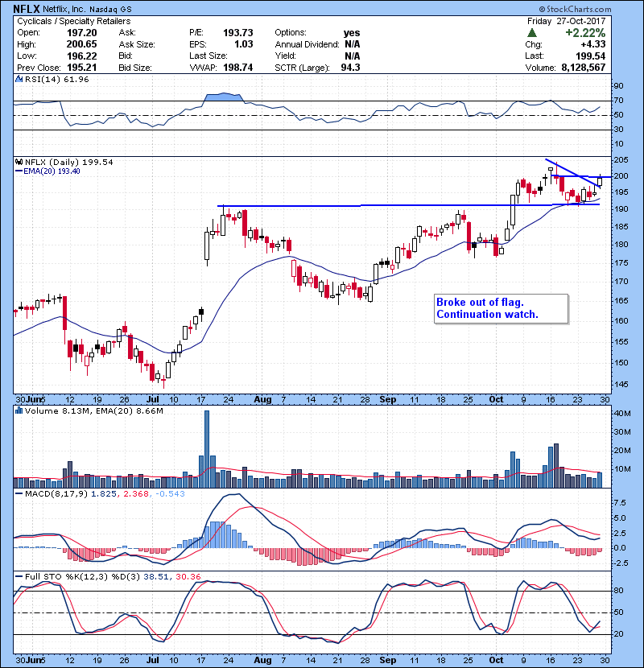Click the SCTR (Large) value 94.3
Screen dimensions: 644x668
[350, 68]
